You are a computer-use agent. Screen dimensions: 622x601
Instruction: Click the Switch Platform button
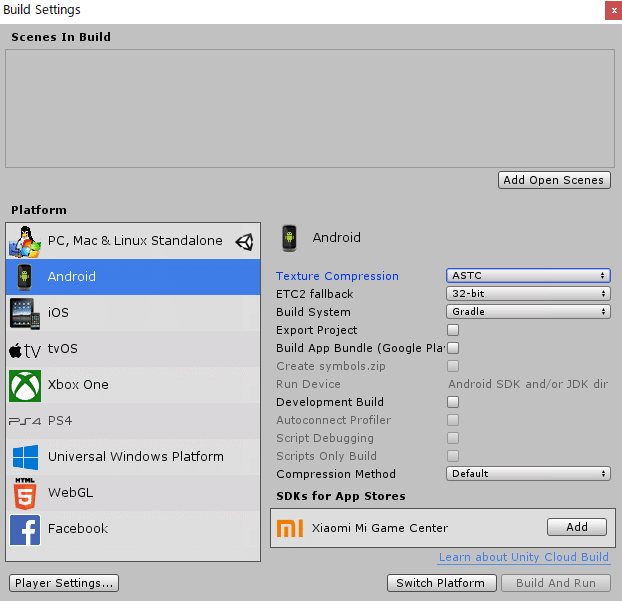point(442,583)
